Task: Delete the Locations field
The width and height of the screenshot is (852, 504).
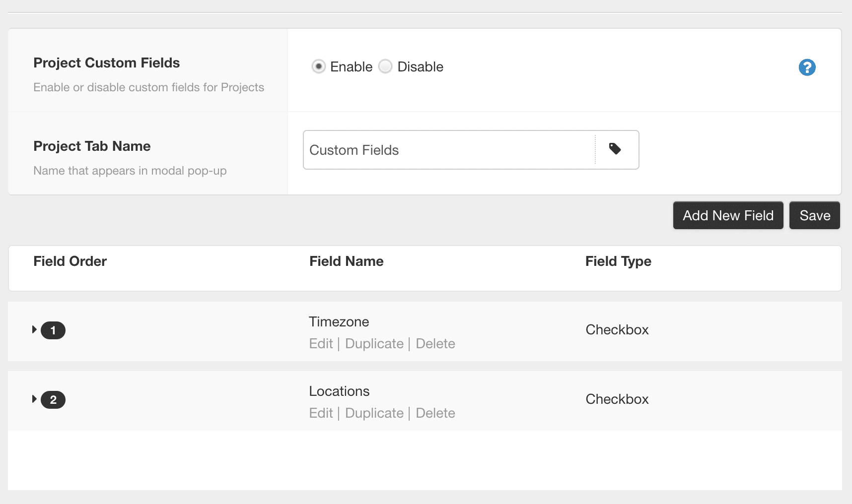Action: 435,413
